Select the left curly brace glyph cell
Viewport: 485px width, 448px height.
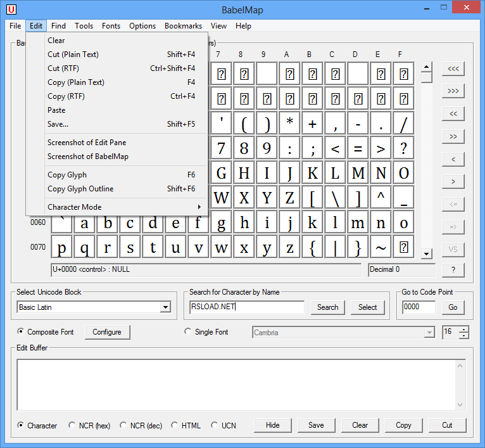click(x=312, y=247)
